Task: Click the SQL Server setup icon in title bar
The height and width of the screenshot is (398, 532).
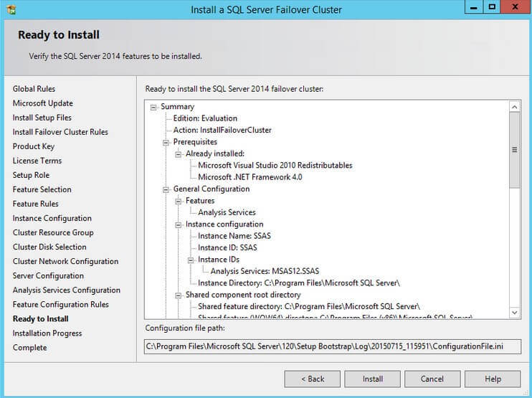Action: point(11,9)
